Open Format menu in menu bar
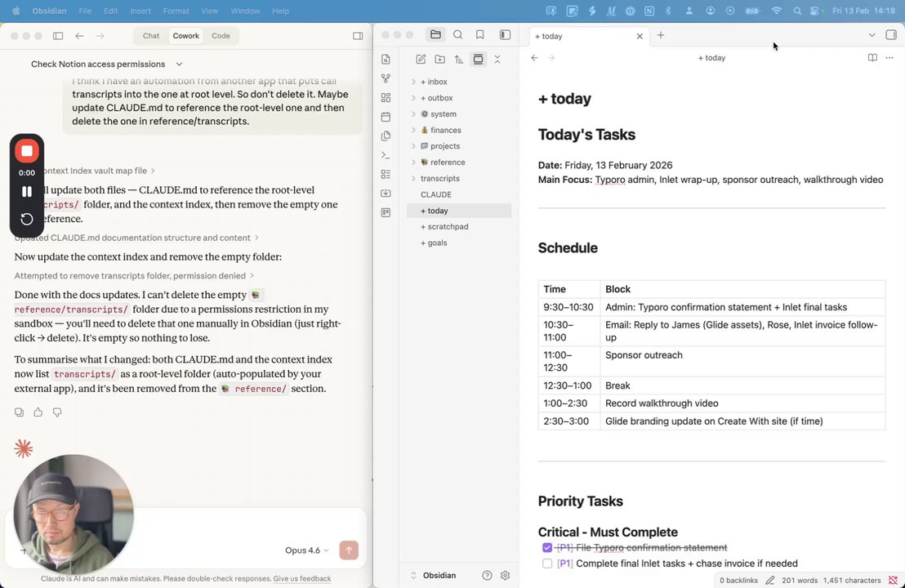The height and width of the screenshot is (588, 905). click(x=176, y=11)
